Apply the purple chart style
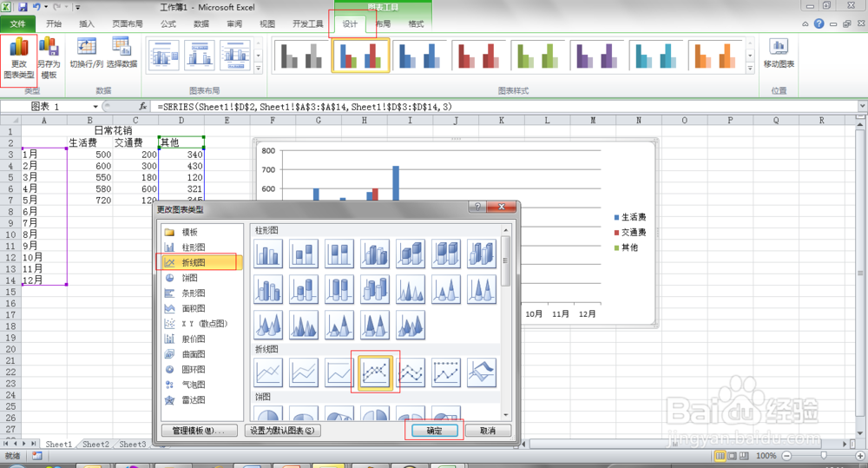The image size is (868, 468). 597,56
